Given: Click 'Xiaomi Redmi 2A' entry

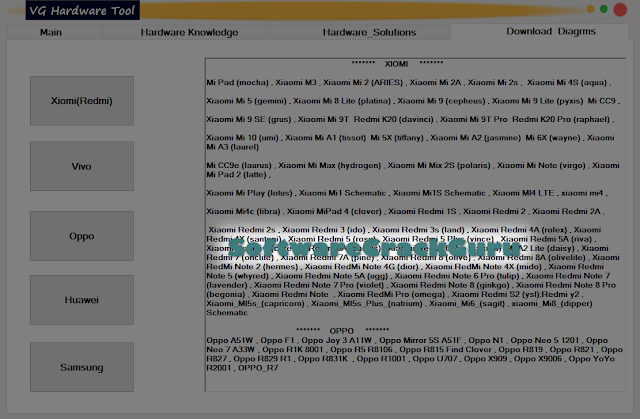Looking at the screenshot, I should tap(566, 211).
